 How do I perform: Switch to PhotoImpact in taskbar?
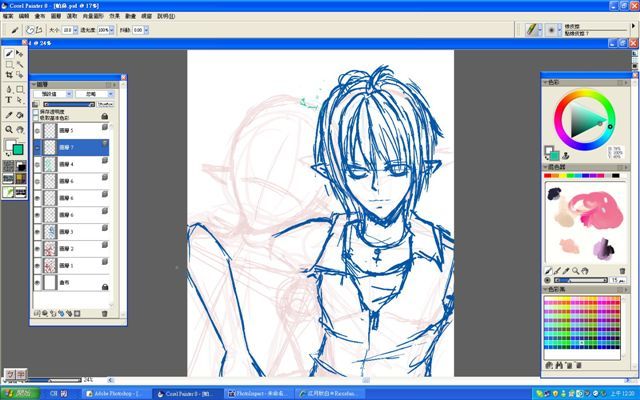tap(258, 393)
